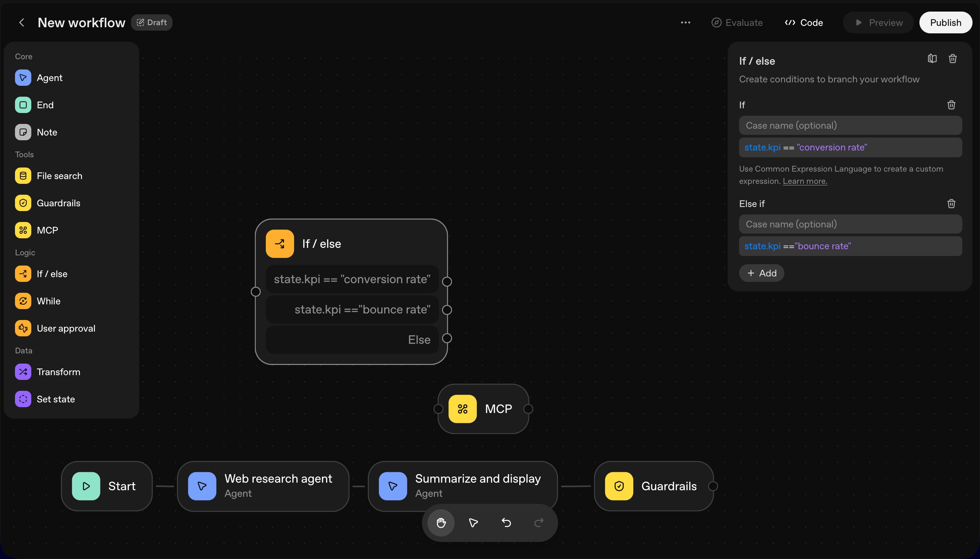The width and height of the screenshot is (980, 559).
Task: Open the three-dot more options menu
Action: click(685, 23)
